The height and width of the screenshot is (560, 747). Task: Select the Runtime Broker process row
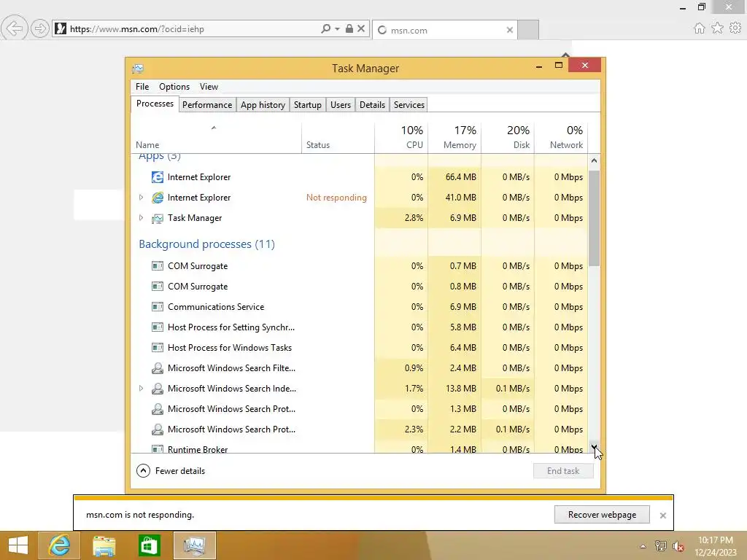pyautogui.click(x=359, y=448)
